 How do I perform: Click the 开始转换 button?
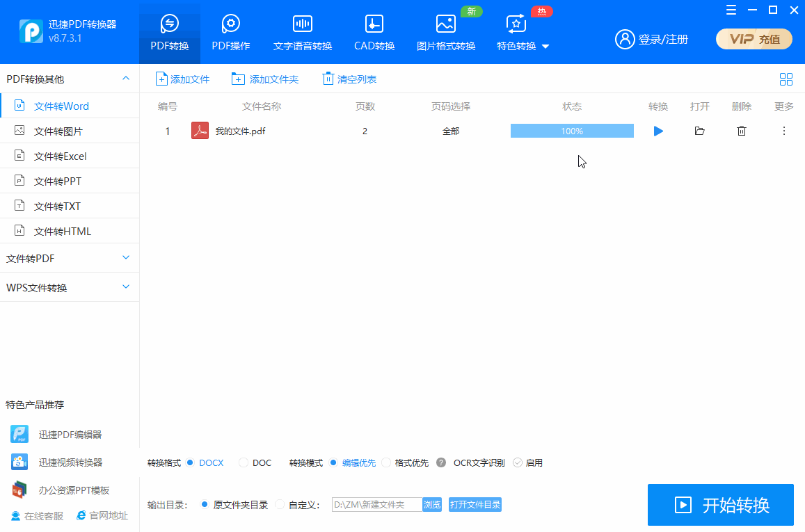click(x=721, y=505)
